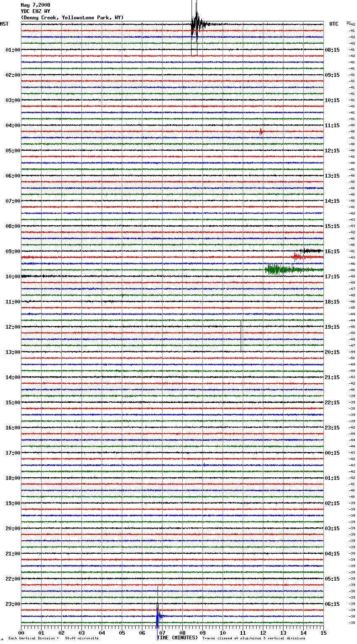Click the 08:00 MST row label
Image resolution: width=357 pixels, height=644 pixels.
[x=13, y=226]
